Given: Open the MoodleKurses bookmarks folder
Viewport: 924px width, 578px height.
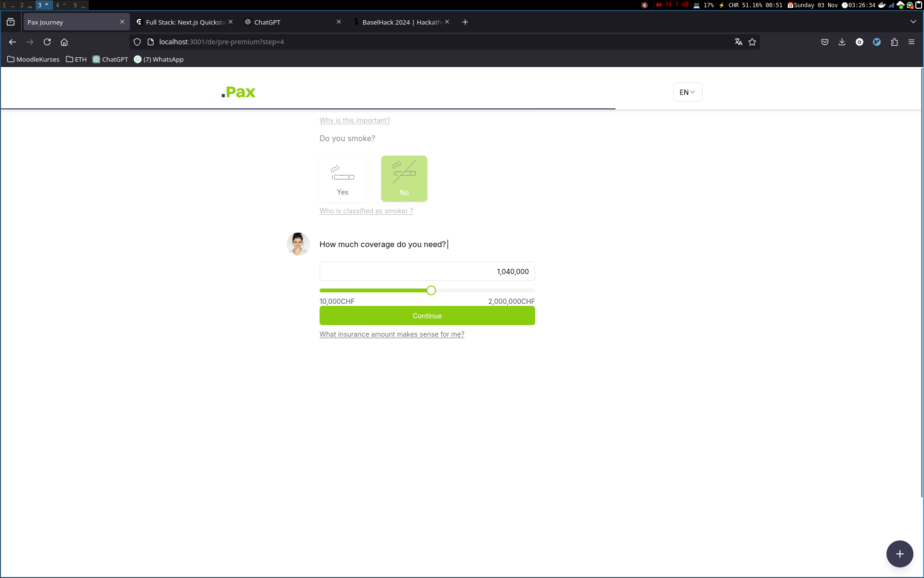Looking at the screenshot, I should pyautogui.click(x=33, y=59).
